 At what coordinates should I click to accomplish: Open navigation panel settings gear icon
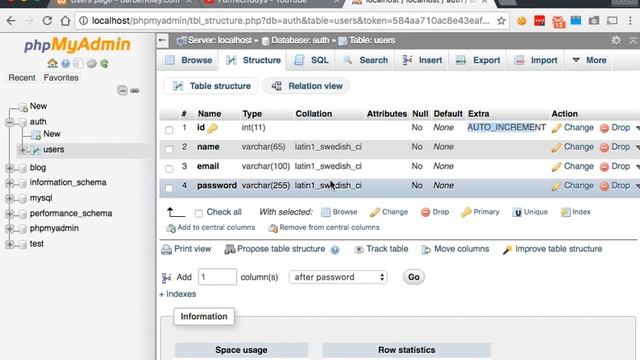click(x=91, y=63)
